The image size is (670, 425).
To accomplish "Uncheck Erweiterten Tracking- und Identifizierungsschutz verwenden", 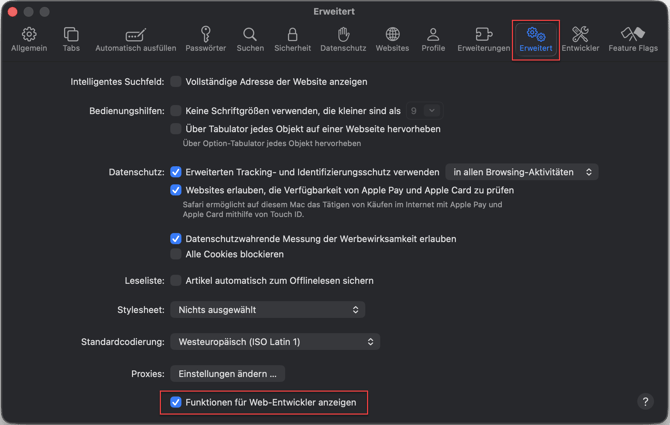I will pyautogui.click(x=176, y=172).
